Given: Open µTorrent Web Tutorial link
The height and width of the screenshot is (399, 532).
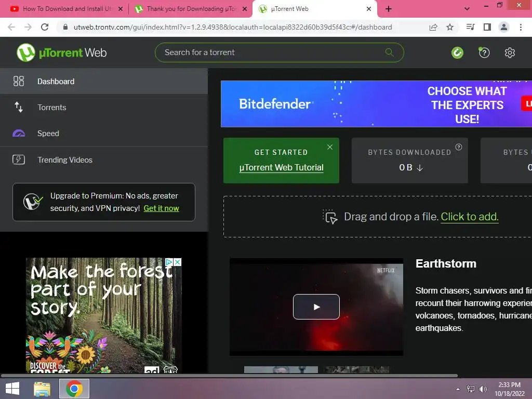Looking at the screenshot, I should pyautogui.click(x=281, y=168).
